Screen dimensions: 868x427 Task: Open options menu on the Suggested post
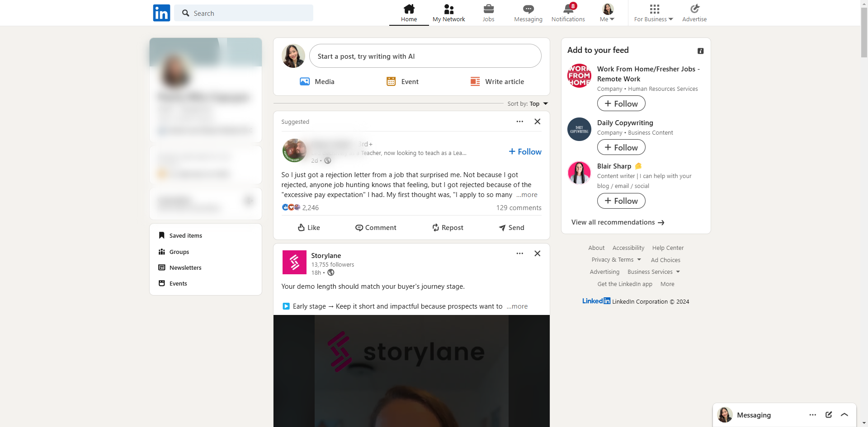[520, 122]
